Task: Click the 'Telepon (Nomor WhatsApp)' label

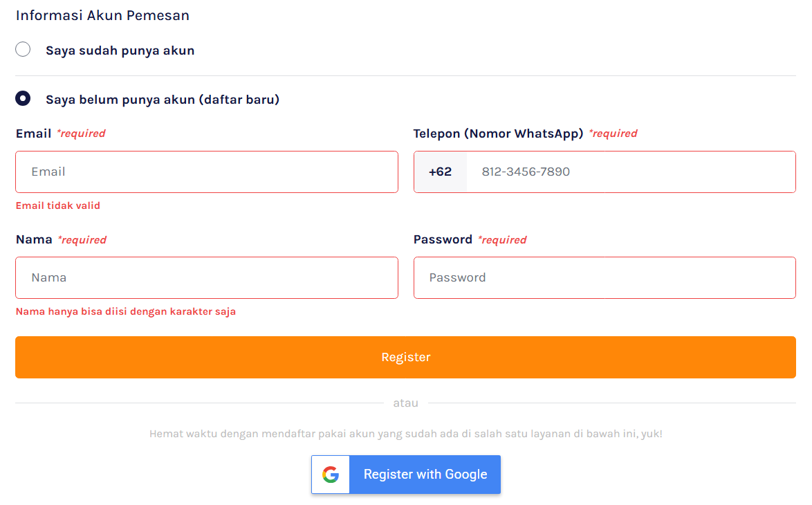Action: pos(498,134)
